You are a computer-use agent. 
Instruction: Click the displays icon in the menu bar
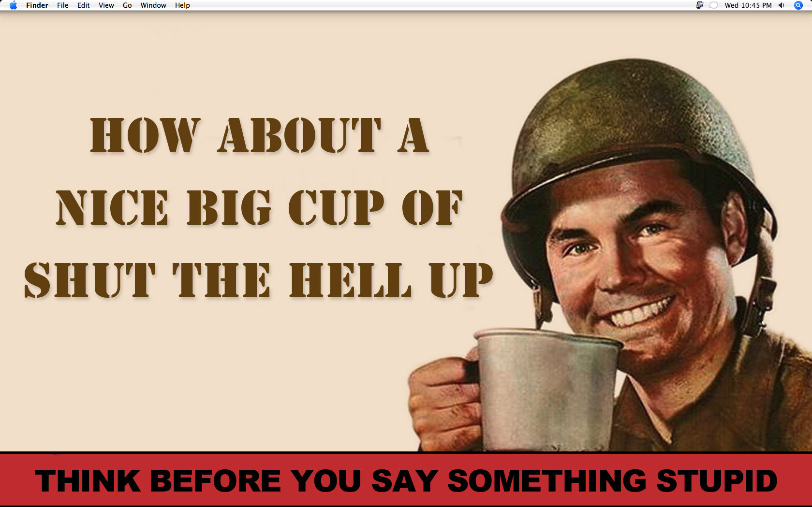click(x=699, y=5)
